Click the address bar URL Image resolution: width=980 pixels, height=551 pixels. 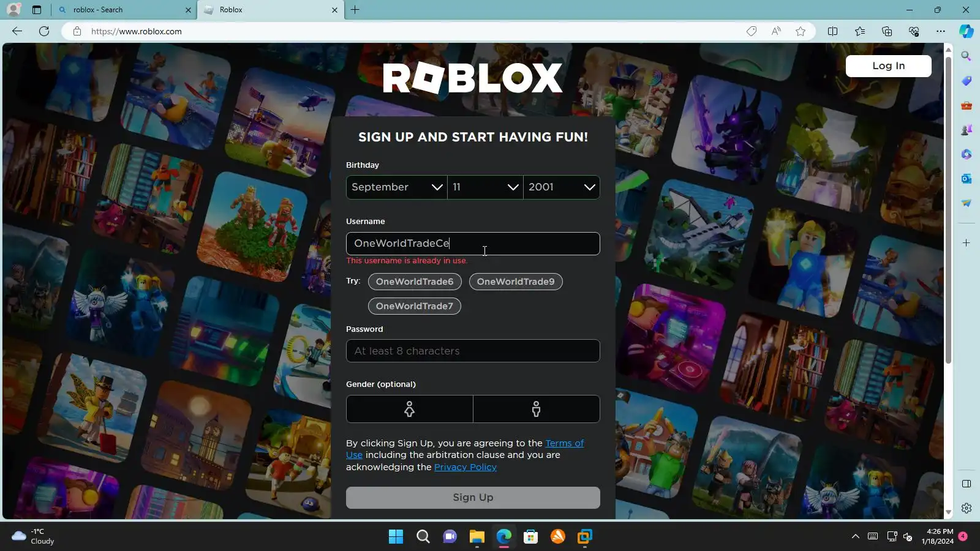pyautogui.click(x=137, y=31)
